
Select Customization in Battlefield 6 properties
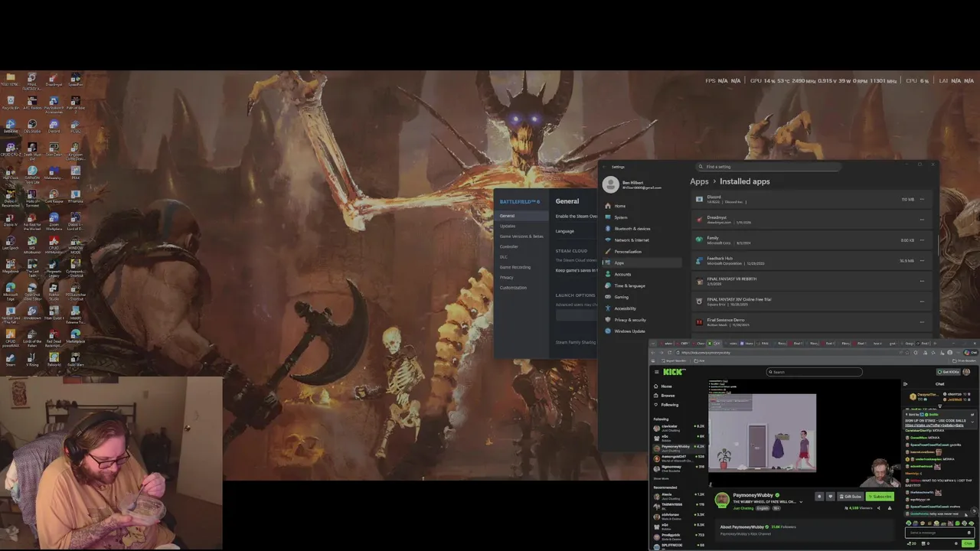(521, 288)
